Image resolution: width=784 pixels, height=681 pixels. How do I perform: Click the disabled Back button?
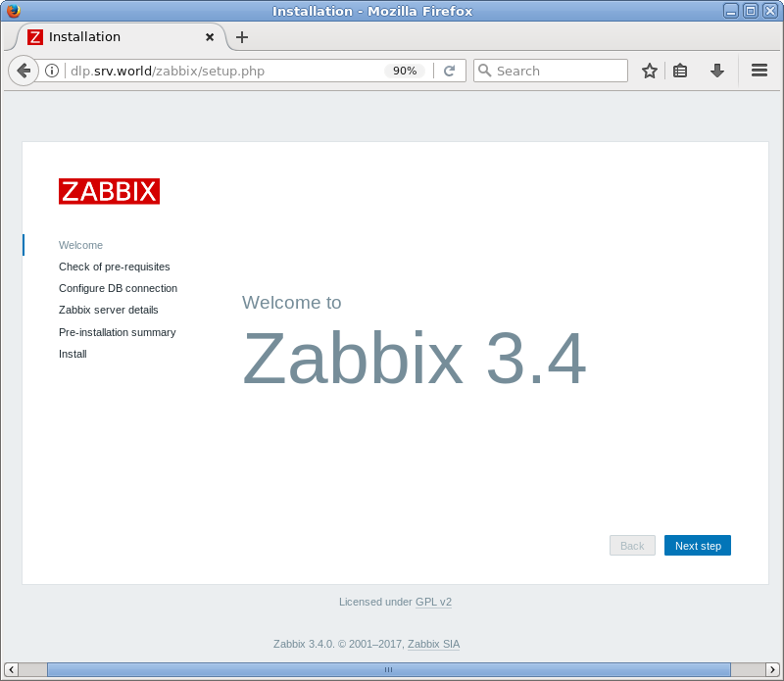pyautogui.click(x=632, y=546)
